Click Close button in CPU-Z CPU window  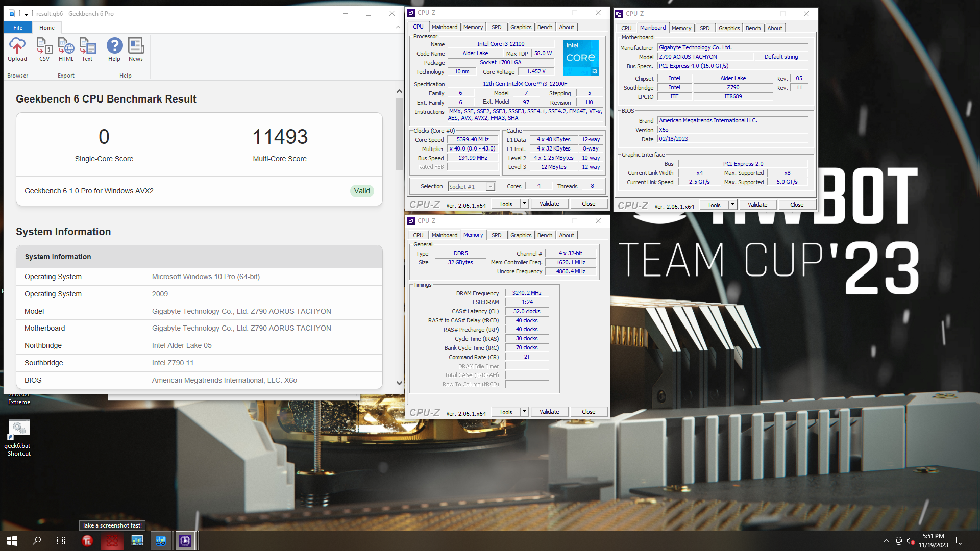pos(589,204)
